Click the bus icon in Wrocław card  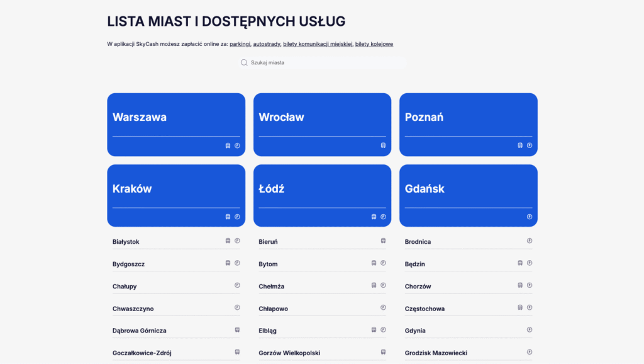tap(383, 145)
